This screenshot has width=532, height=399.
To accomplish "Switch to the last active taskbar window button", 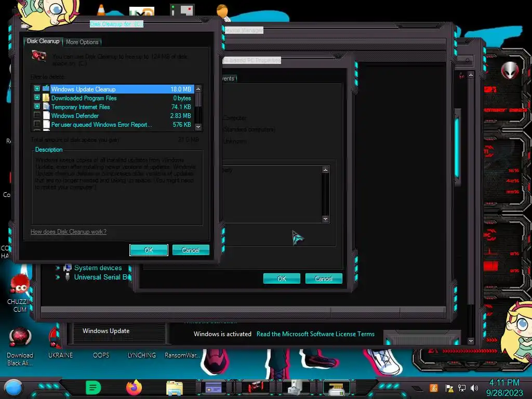I will click(x=337, y=388).
